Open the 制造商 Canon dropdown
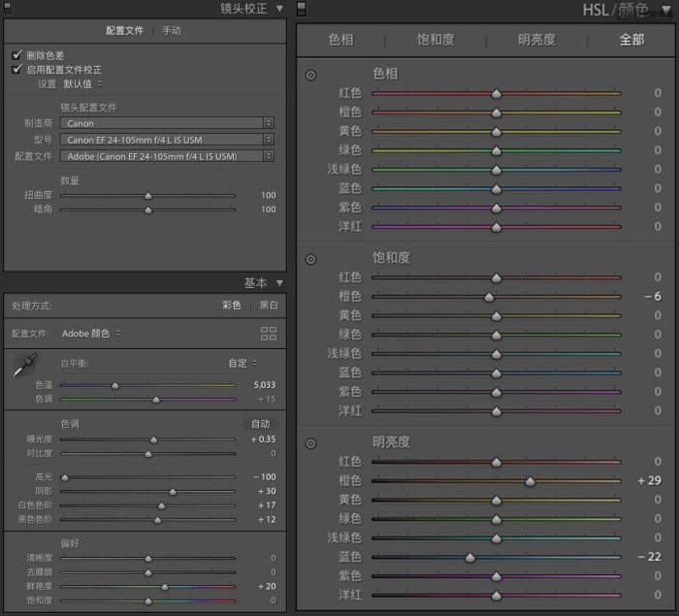The height and width of the screenshot is (616, 679). pyautogui.click(x=167, y=123)
